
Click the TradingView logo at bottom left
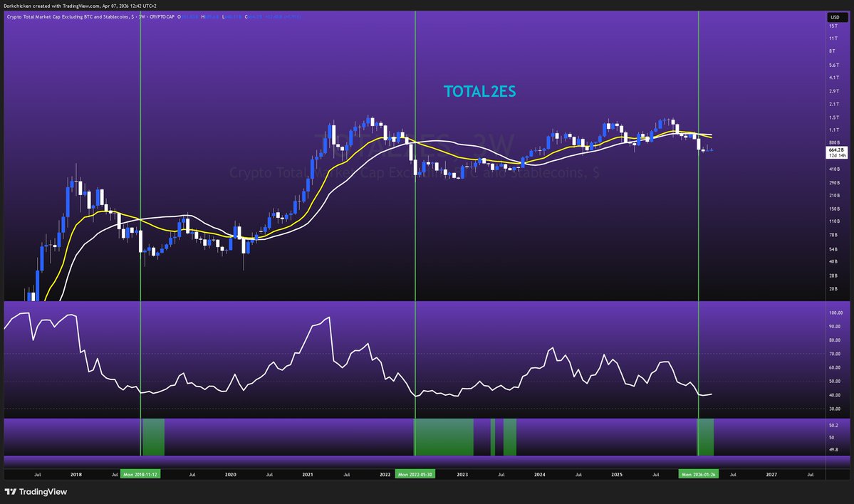(x=36, y=491)
